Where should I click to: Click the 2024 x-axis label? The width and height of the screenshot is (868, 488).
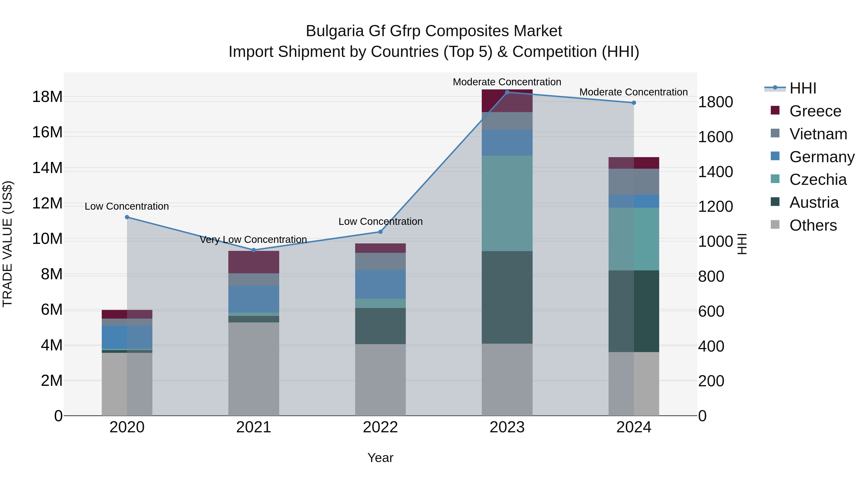(x=634, y=427)
